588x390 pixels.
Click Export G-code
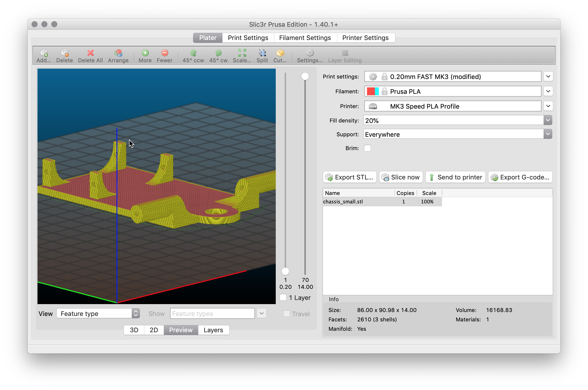point(520,177)
